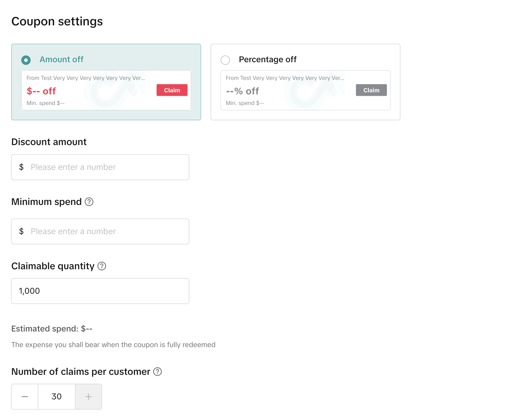This screenshot has height=417, width=532.
Task: Focus the Minimum spend input field
Action: pyautogui.click(x=106, y=232)
